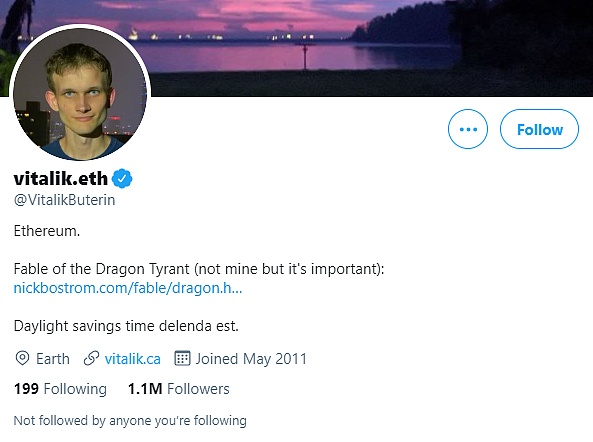This screenshot has width=593, height=442.
Task: View the 1.1M Followers list
Action: click(x=179, y=389)
